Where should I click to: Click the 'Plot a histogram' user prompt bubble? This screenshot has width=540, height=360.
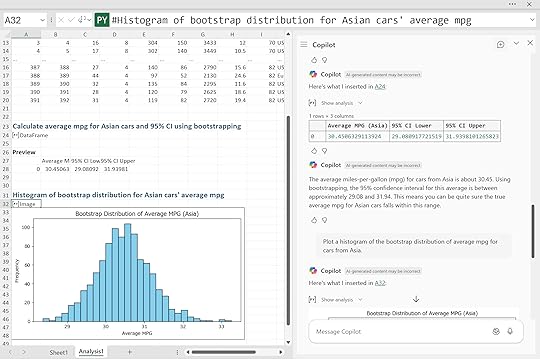414,246
